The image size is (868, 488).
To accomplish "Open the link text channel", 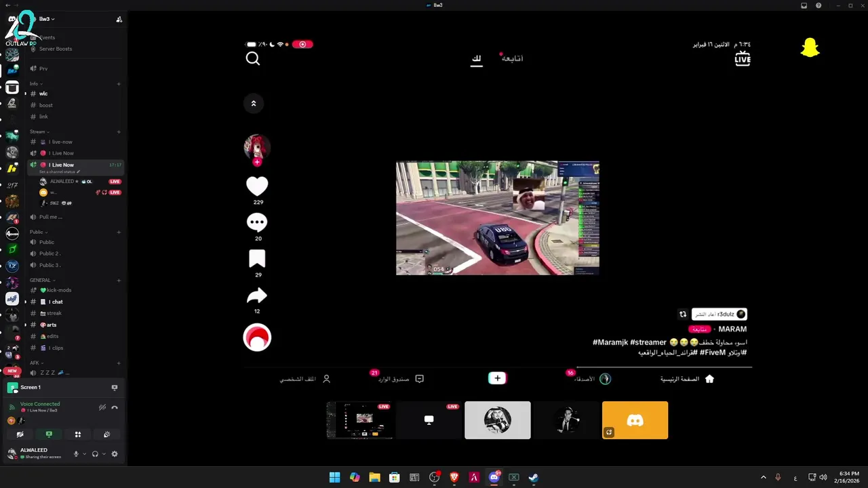I will coord(75,117).
